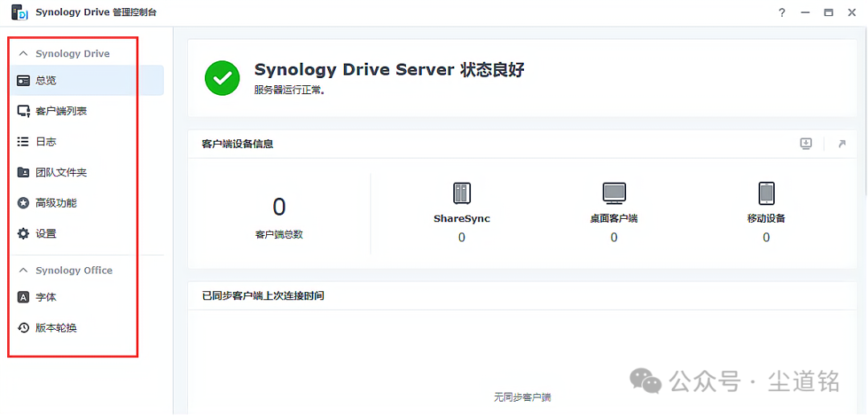868x416 pixels.
Task: Click the 高级功能 star icon
Action: pyautogui.click(x=23, y=203)
